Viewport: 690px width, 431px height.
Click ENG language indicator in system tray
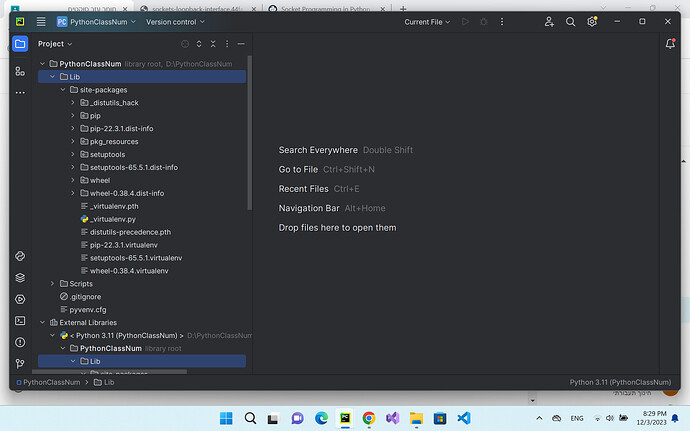(x=577, y=418)
